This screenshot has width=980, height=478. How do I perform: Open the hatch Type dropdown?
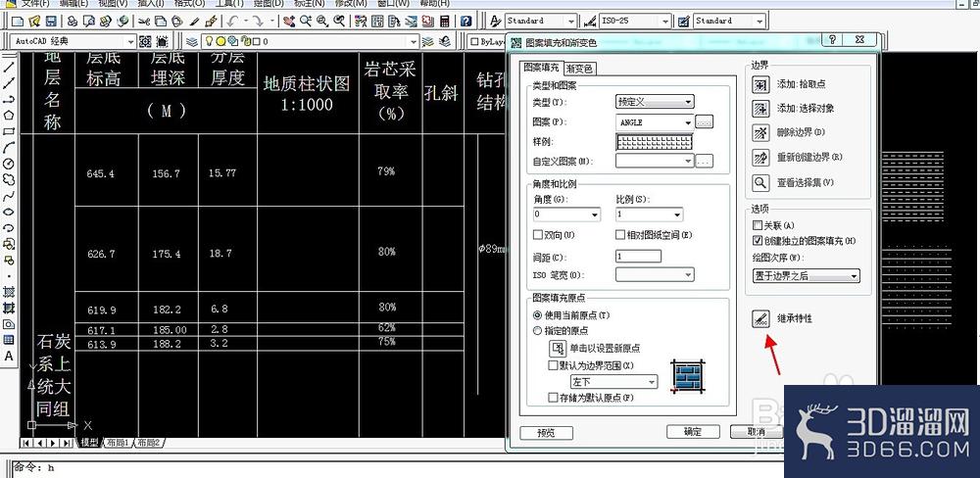point(655,101)
